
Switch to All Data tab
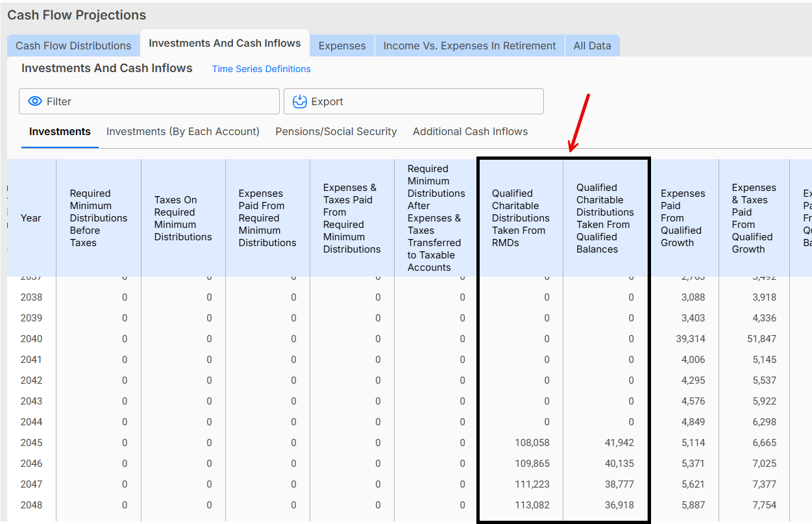[592, 45]
